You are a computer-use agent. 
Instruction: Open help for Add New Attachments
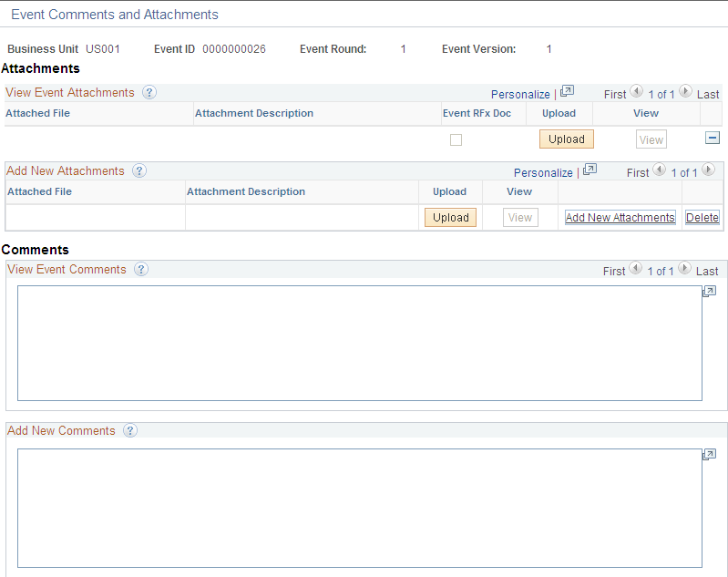click(139, 171)
